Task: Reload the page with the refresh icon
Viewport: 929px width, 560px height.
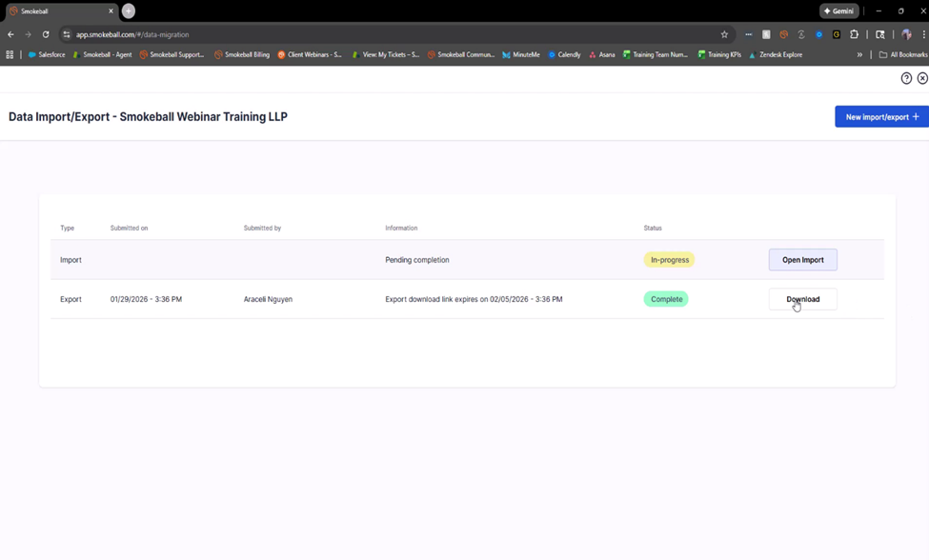Action: pyautogui.click(x=46, y=34)
